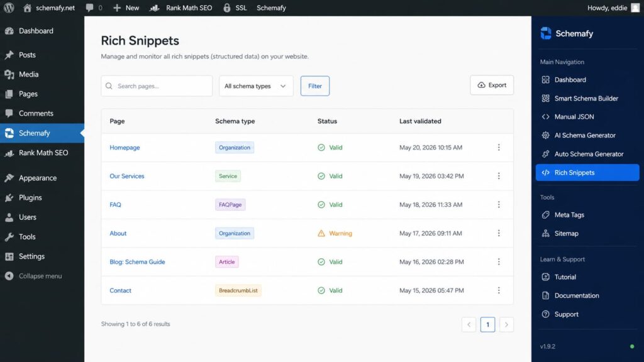Open Plugins in left sidebar
This screenshot has width=644, height=362.
42,197
